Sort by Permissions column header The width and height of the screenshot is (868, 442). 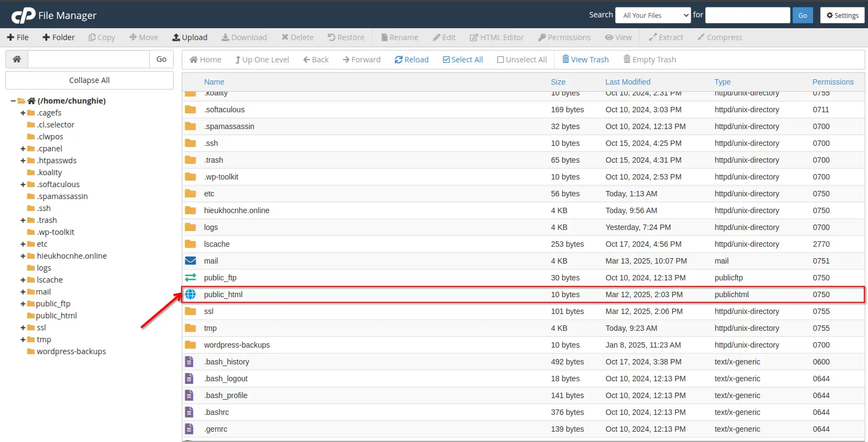(x=833, y=82)
